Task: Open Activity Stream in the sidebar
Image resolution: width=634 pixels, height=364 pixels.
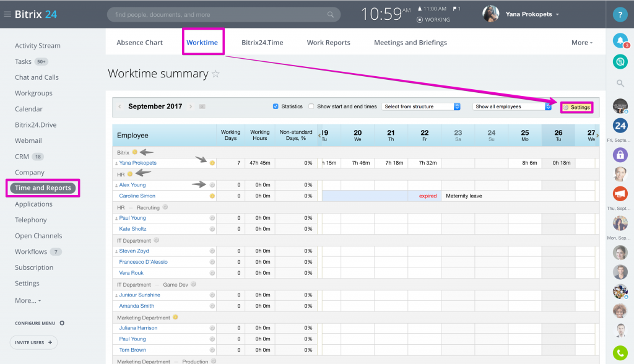Action: (38, 46)
